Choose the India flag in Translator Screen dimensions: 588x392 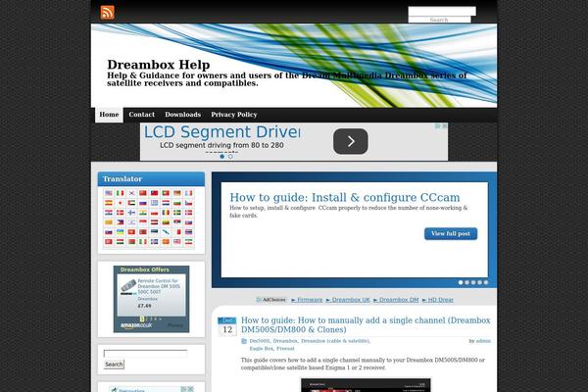(143, 213)
